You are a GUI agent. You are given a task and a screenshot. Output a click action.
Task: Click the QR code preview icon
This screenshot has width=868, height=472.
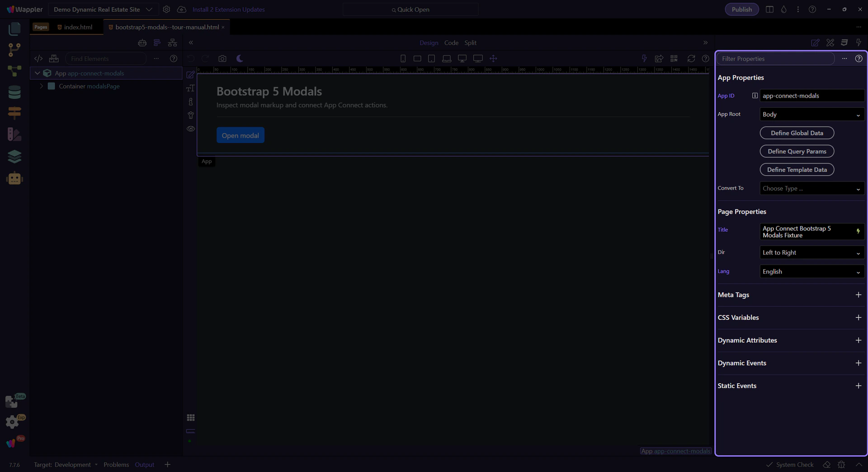pyautogui.click(x=674, y=59)
